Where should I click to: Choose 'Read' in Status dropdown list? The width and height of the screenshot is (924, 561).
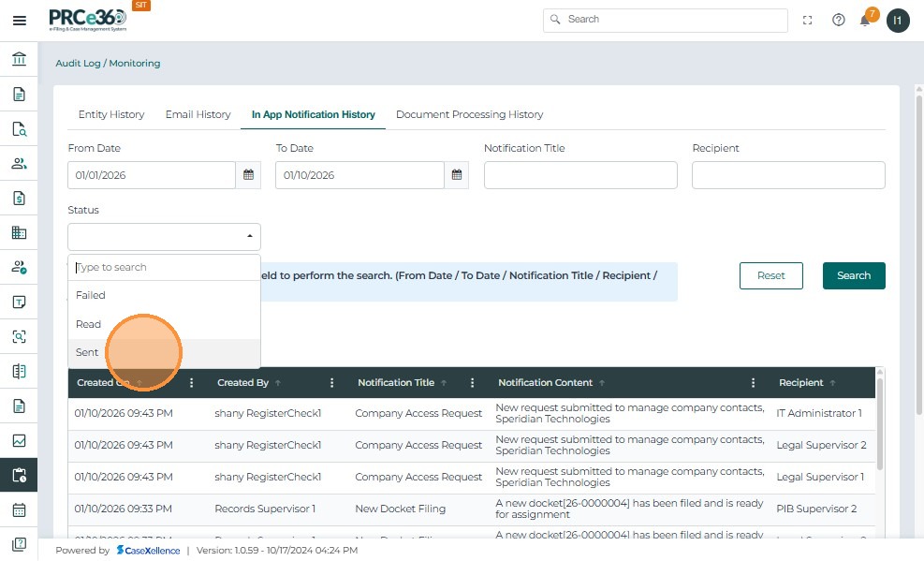pos(89,324)
